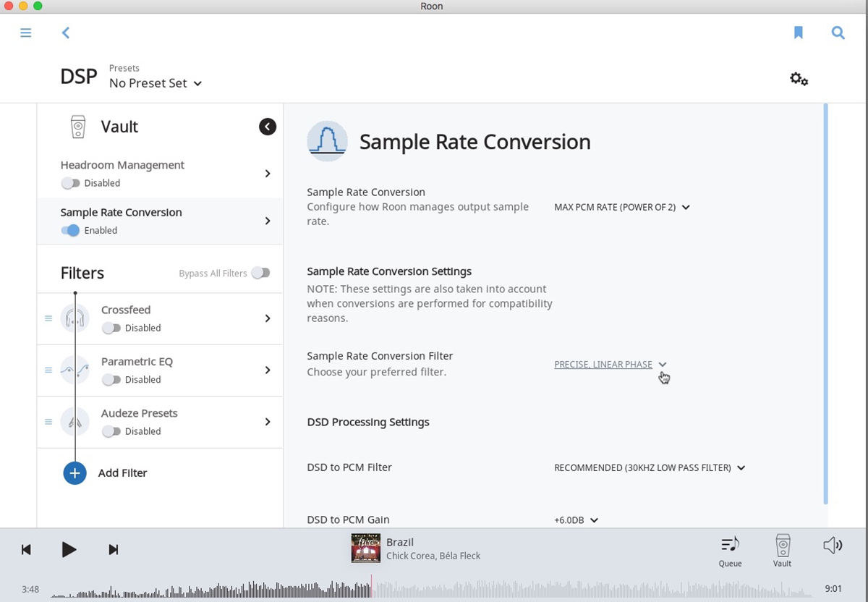Open search with the magnifier icon

tap(838, 33)
